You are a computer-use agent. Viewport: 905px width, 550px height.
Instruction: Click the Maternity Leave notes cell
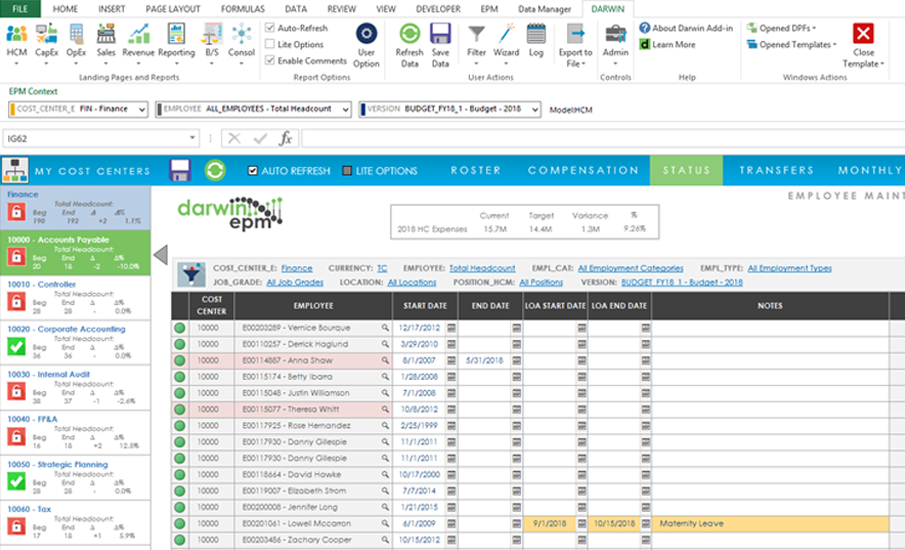[x=770, y=523]
